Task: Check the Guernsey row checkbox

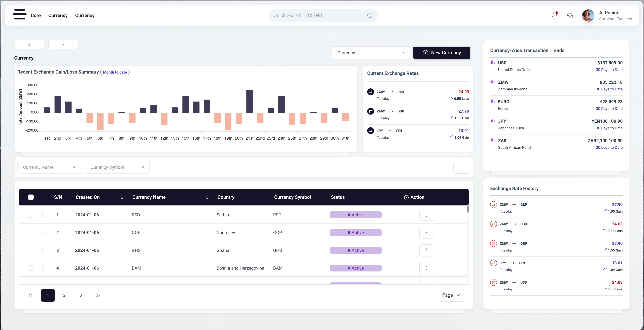Action: 31,232
